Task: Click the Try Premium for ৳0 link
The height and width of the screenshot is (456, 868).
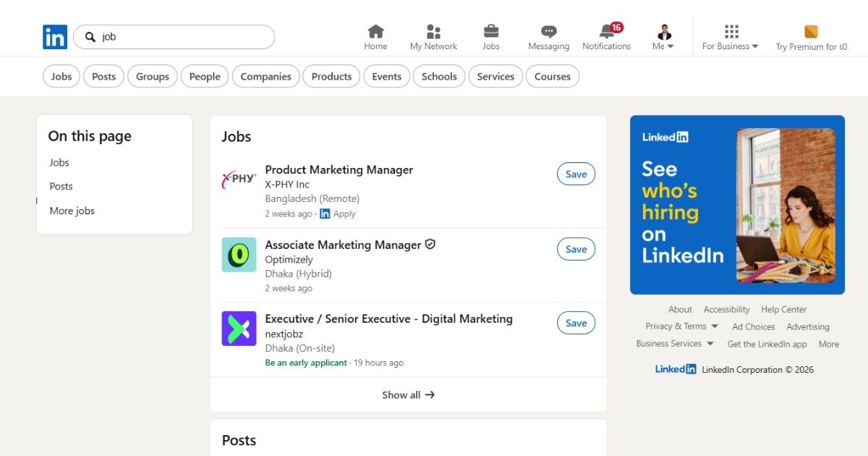Action: pyautogui.click(x=812, y=47)
